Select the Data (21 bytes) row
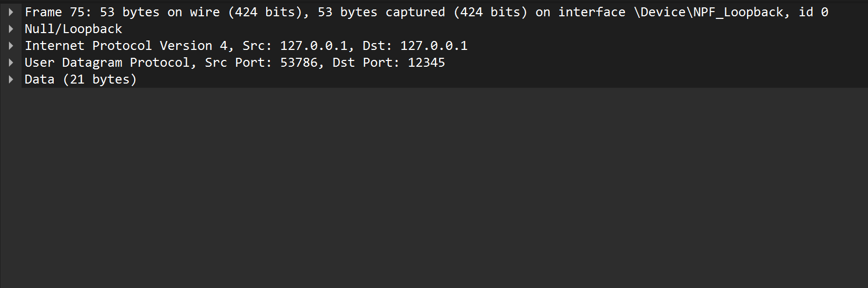 pyautogui.click(x=445, y=79)
